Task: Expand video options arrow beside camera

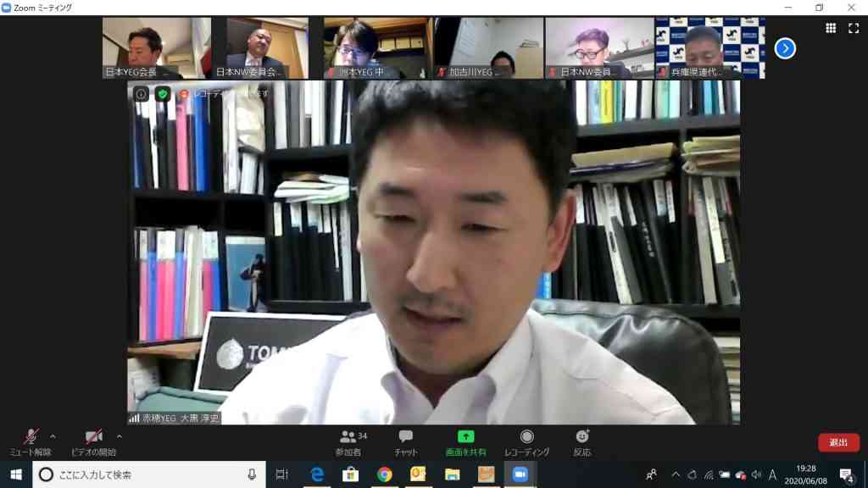Action: click(x=119, y=436)
